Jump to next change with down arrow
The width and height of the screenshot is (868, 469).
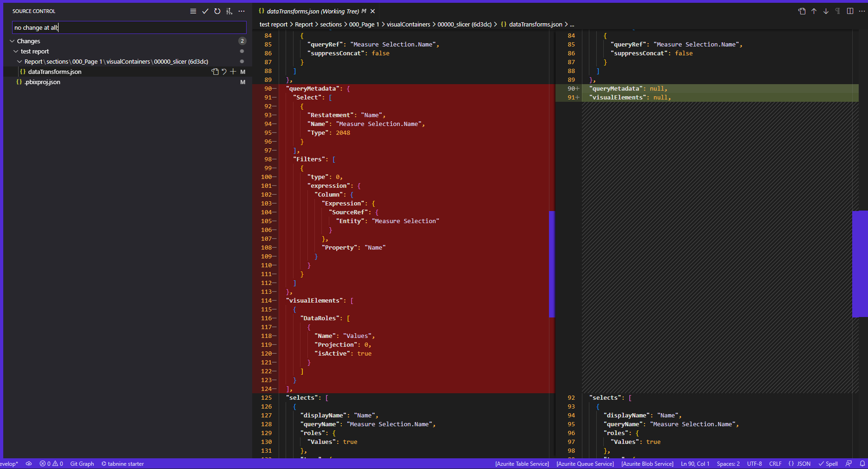click(826, 11)
